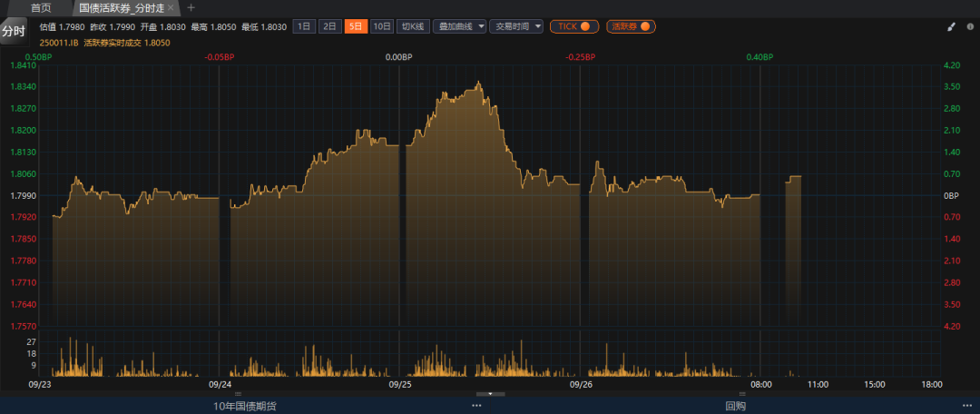Switch to 切K线 view
This screenshot has width=980, height=414.
414,26
